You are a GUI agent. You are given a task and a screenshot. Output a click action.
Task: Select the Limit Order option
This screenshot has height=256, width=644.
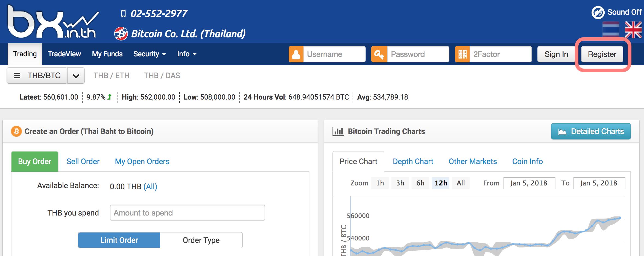point(119,240)
